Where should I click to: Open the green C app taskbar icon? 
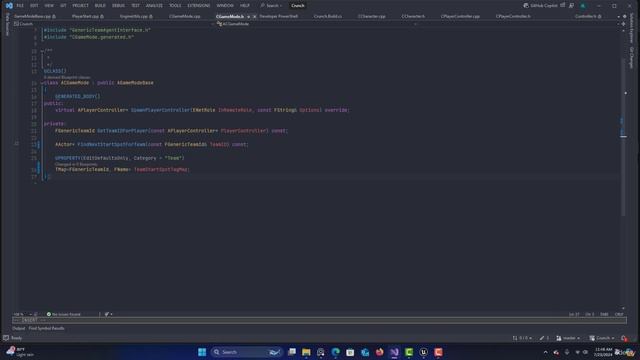pos(409,352)
